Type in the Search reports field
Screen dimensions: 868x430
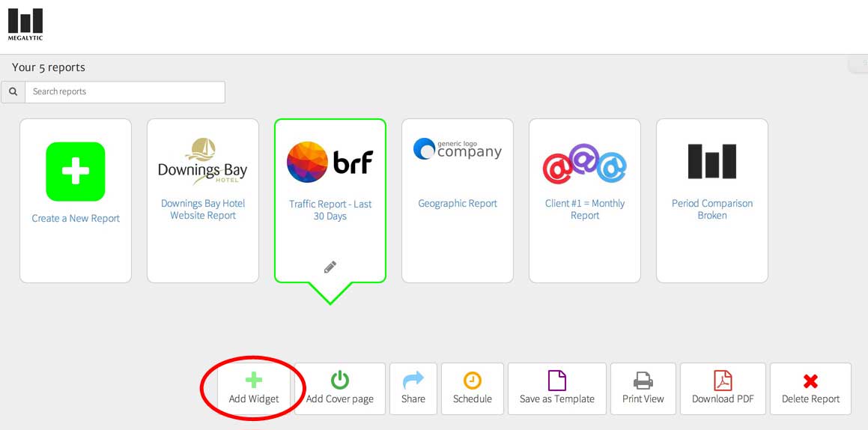(124, 92)
